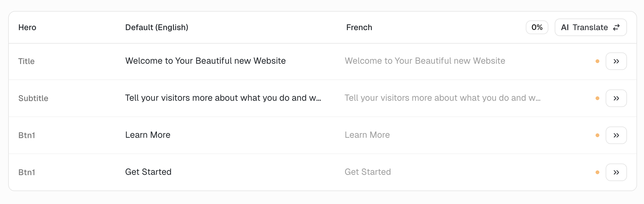644x204 pixels.
Task: Click the English Welcome to Your Beautiful text
Action: coord(205,61)
